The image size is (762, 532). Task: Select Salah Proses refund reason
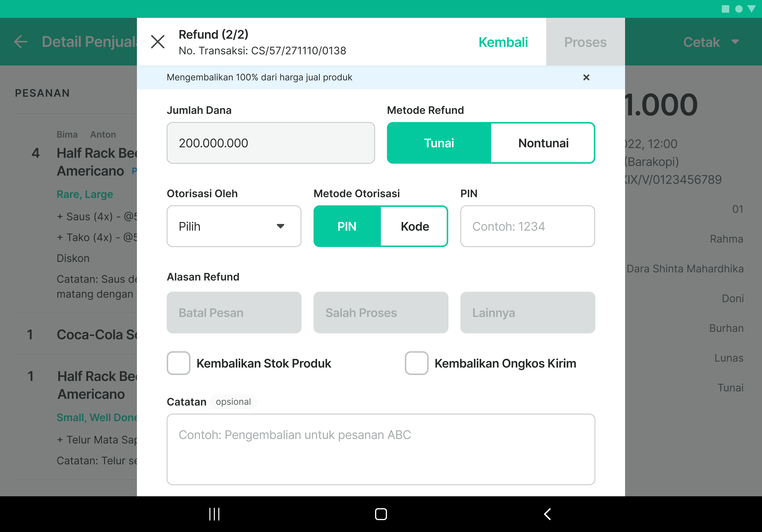point(381,312)
